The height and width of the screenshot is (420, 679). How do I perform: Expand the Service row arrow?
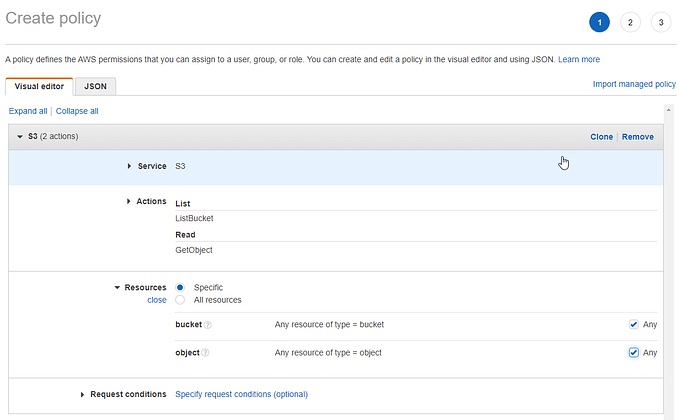[129, 166]
